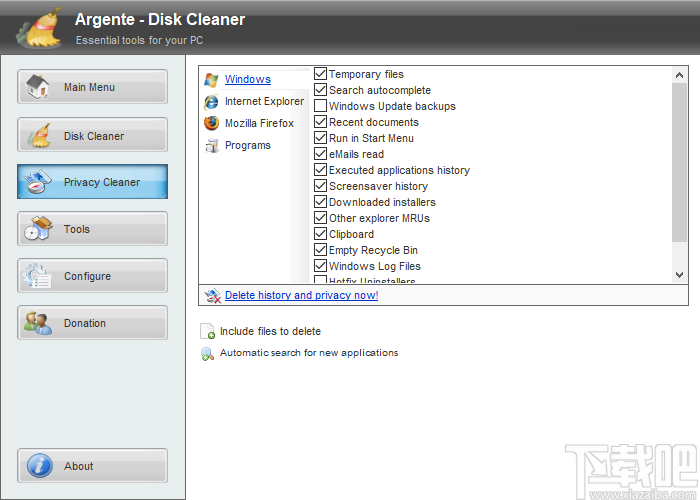Screen dimensions: 700x500
Task: Toggle Screensaver history checkbox
Action: tap(320, 186)
